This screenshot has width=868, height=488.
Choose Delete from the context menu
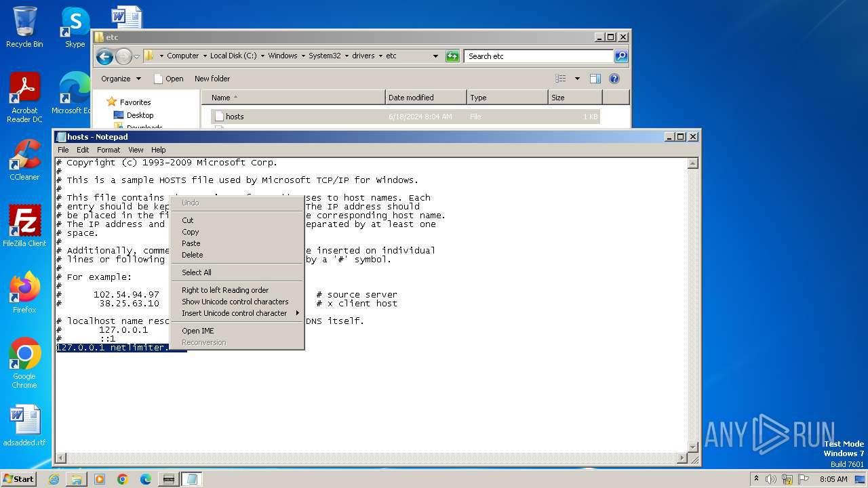point(236,255)
